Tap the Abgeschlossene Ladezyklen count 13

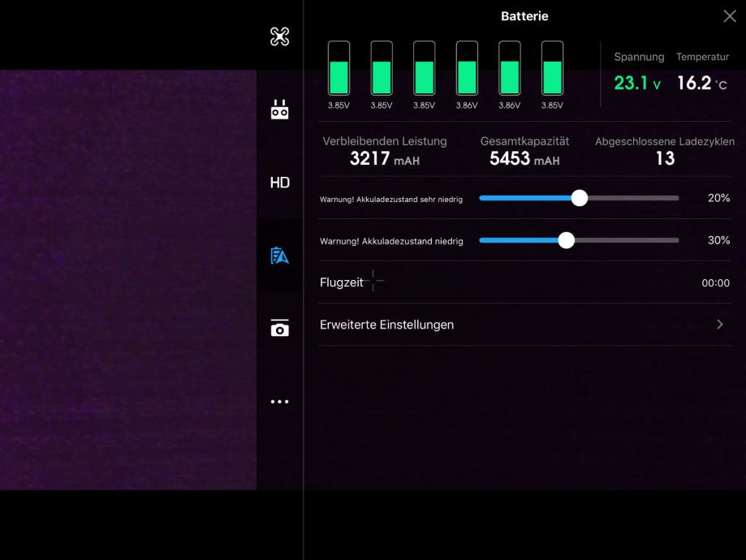coord(665,159)
